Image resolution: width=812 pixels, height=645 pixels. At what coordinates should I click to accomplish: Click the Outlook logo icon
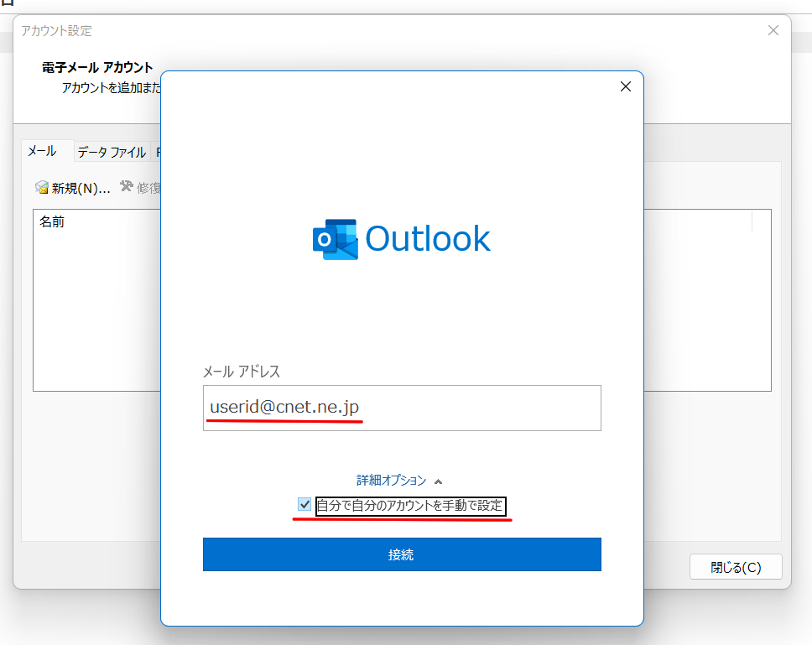(x=335, y=239)
